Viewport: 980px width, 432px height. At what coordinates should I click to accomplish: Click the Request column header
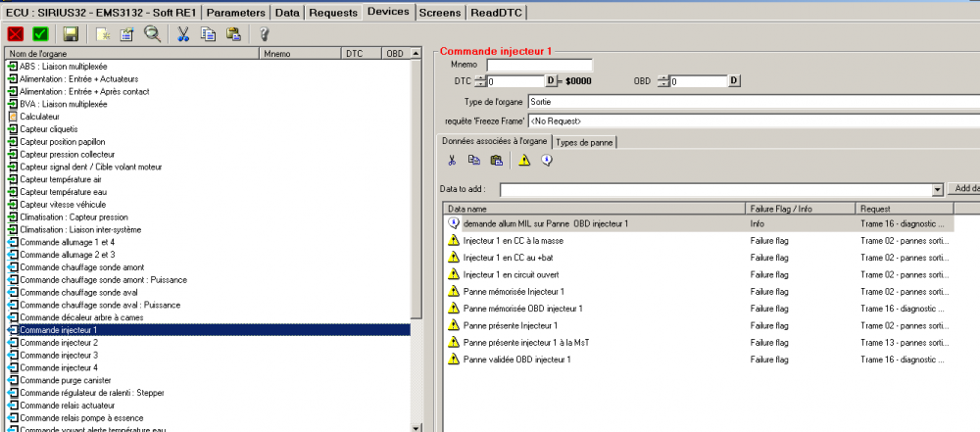coord(905,209)
